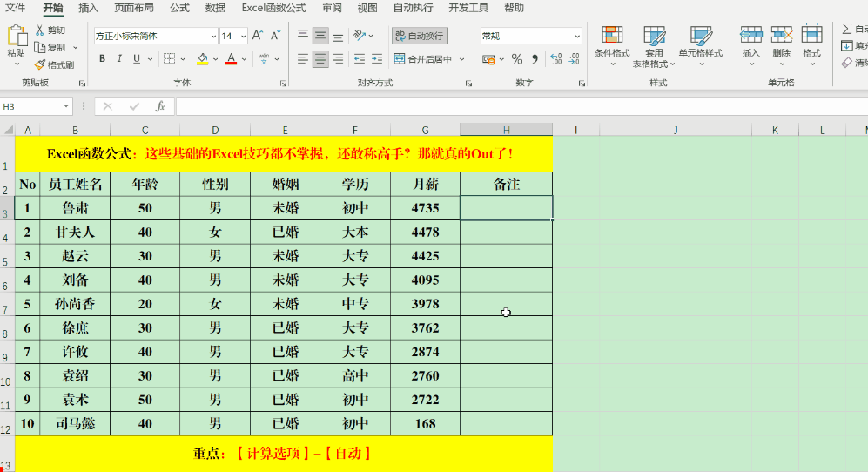Toggle Underline formatting
This screenshot has width=868, height=472.
[136, 58]
